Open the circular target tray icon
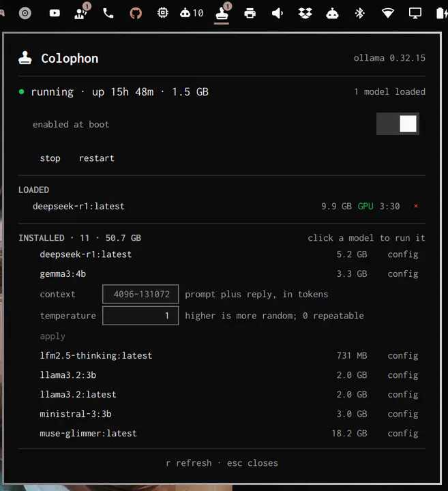The height and width of the screenshot is (491, 448). click(x=25, y=13)
